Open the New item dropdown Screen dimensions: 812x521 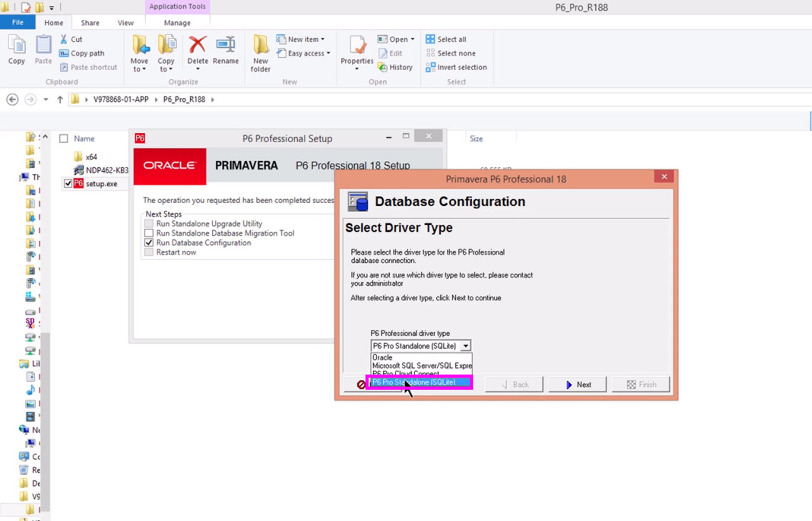301,39
